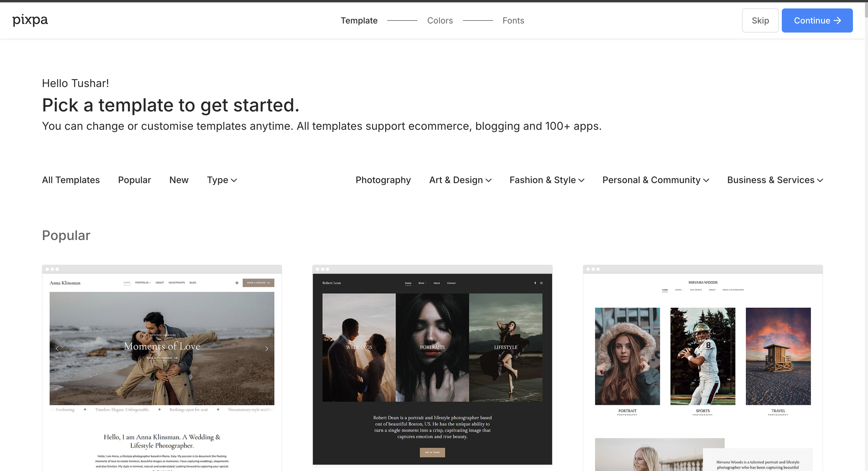Go to the Fonts step
This screenshot has height=471, width=868.
[x=513, y=20]
